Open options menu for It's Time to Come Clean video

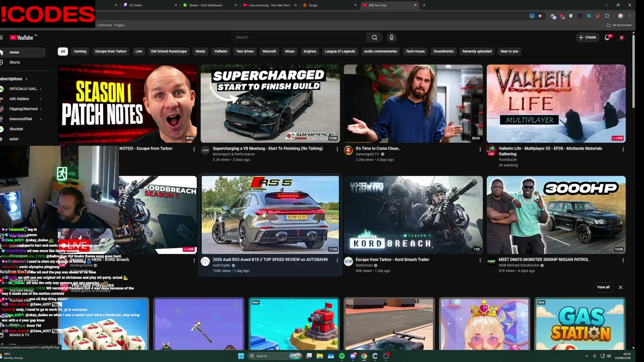click(480, 149)
